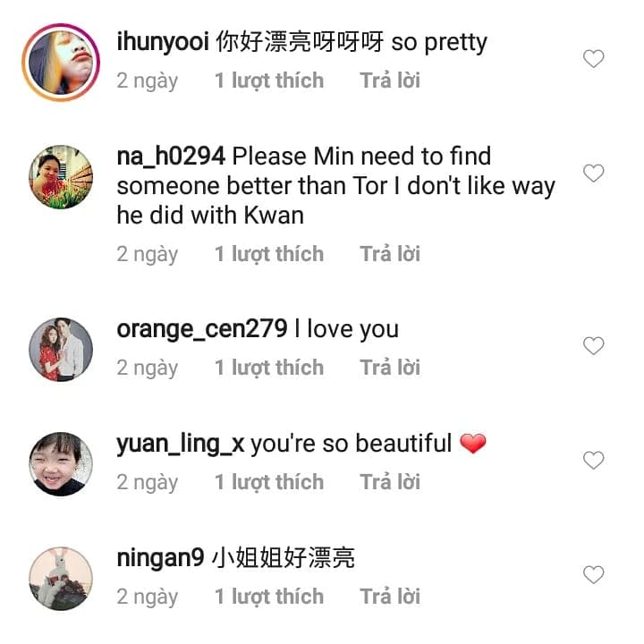Open ihunyooi's profile picture
This screenshot has height=644, width=644.
(x=61, y=63)
